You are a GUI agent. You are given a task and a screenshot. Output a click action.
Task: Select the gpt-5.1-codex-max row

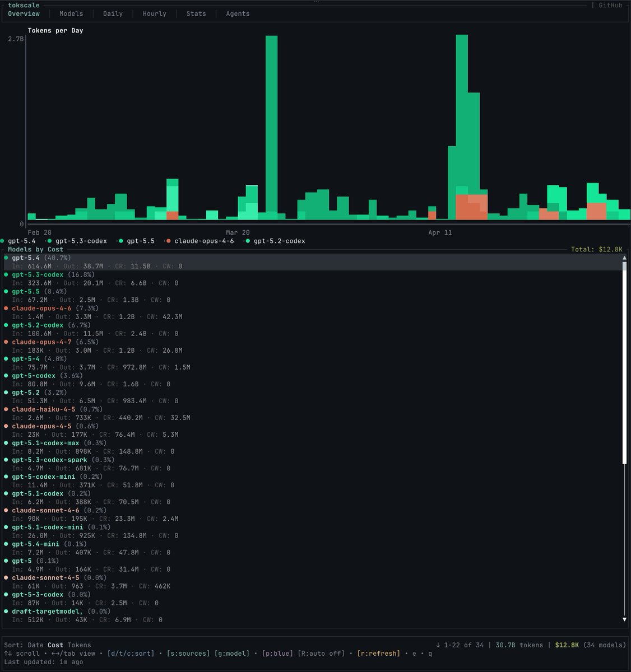(x=313, y=447)
